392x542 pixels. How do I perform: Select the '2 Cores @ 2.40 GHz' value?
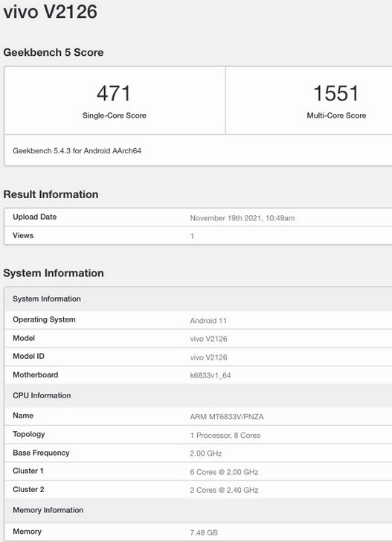(224, 490)
